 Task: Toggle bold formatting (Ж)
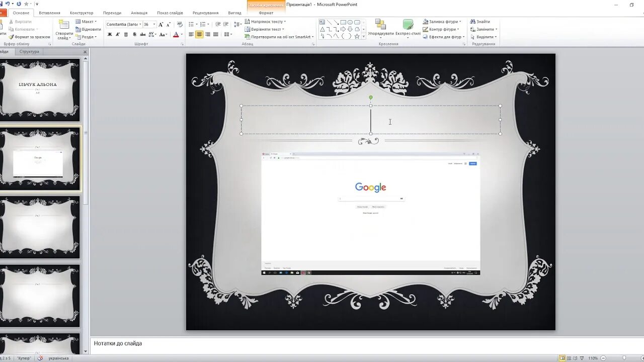[110, 34]
